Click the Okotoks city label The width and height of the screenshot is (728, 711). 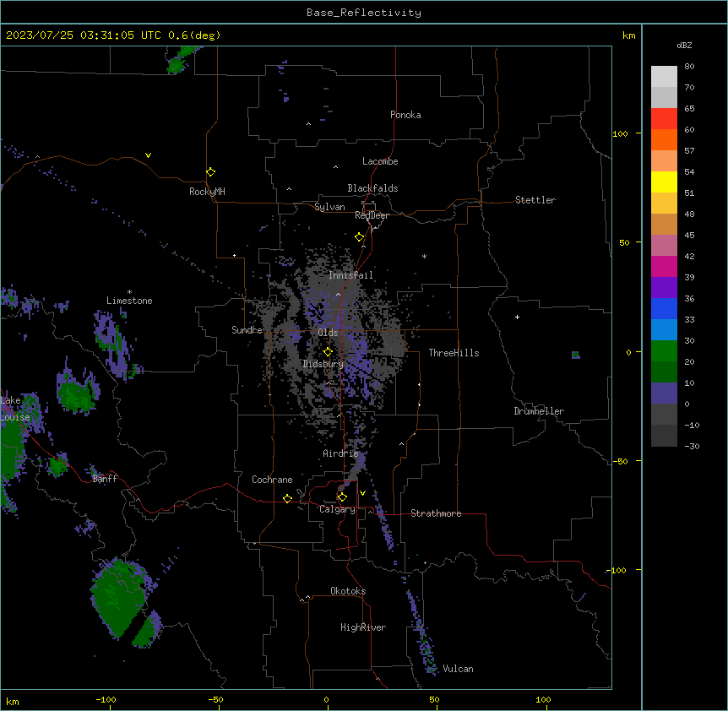[348, 591]
